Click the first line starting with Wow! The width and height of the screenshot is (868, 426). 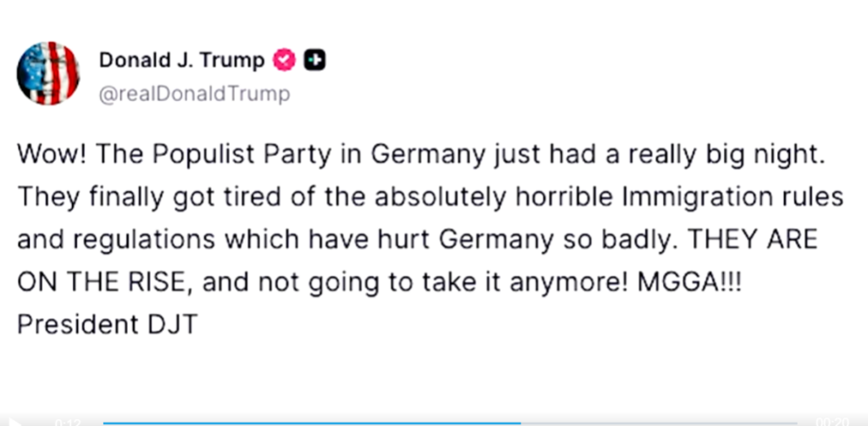[x=422, y=156]
